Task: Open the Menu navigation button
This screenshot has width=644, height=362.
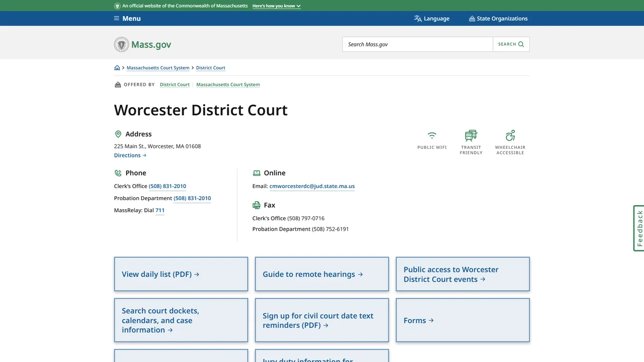Action: coord(127,19)
